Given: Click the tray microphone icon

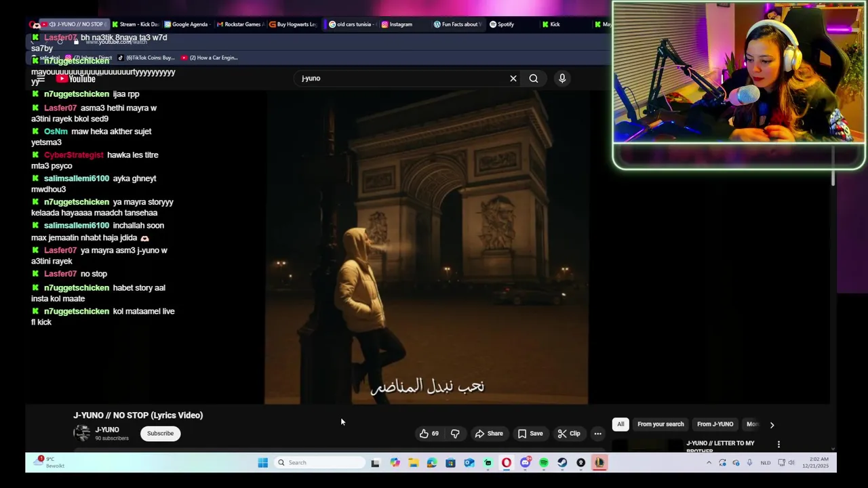Looking at the screenshot, I should point(749,463).
